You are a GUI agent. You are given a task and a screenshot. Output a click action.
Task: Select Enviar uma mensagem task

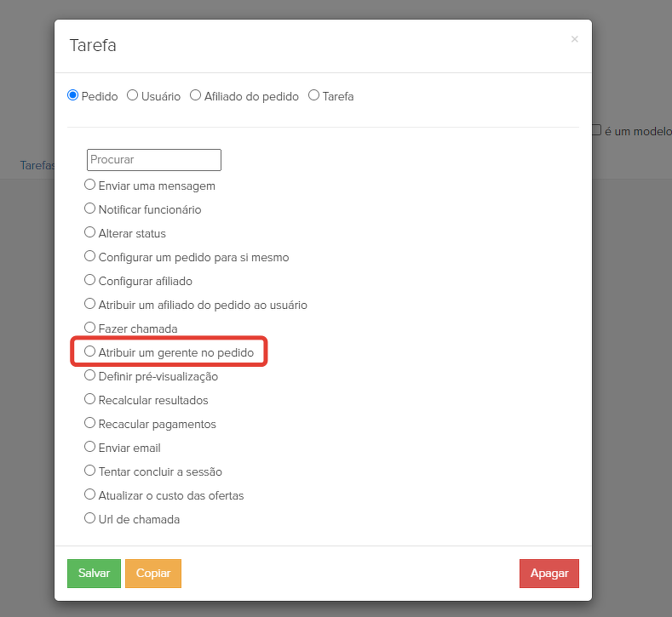[x=90, y=185]
